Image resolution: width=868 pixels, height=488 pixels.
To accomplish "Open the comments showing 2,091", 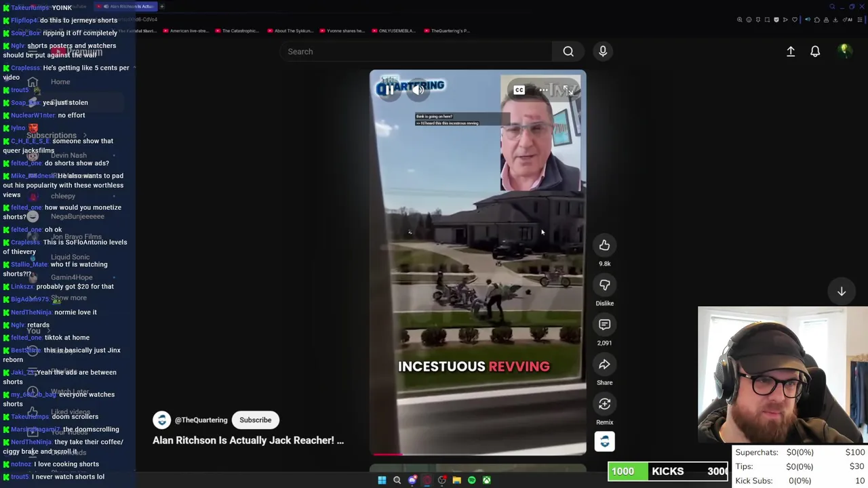I will click(604, 325).
